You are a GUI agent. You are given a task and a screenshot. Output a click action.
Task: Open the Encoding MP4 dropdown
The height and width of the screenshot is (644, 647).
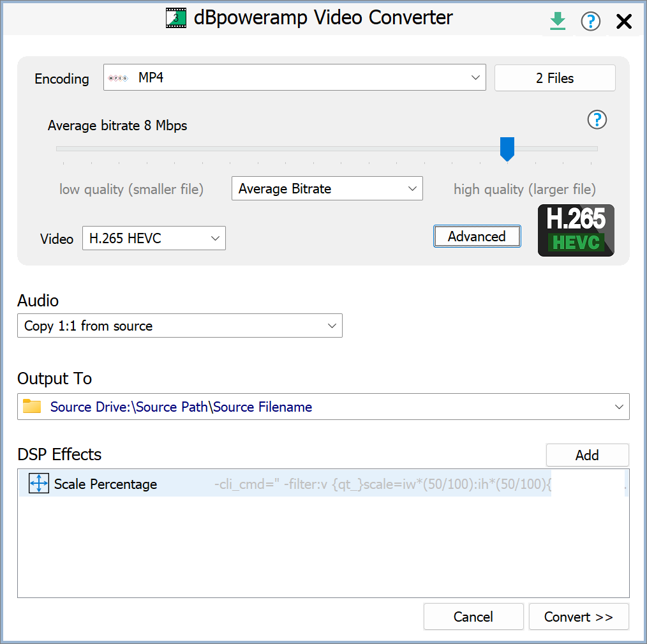[x=475, y=78]
